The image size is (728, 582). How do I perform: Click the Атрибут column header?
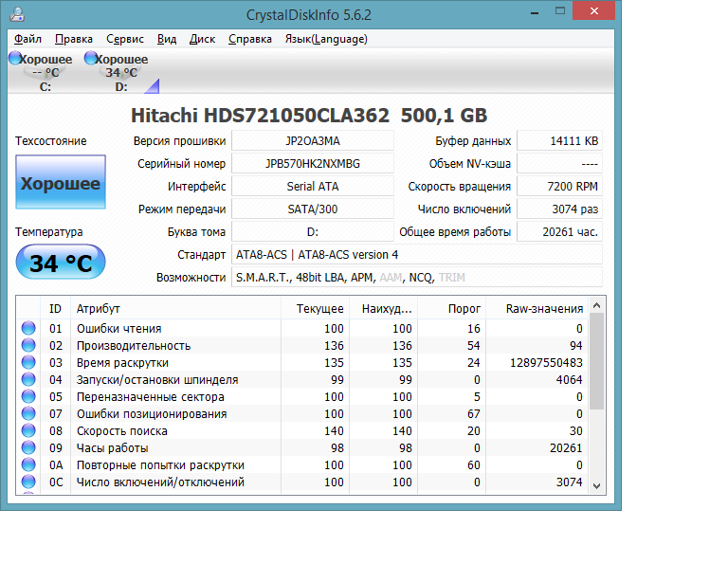coord(175,308)
